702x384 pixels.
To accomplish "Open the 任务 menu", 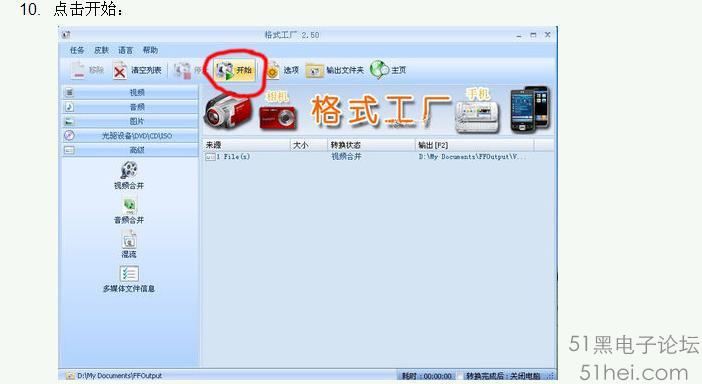I will 77,50.
